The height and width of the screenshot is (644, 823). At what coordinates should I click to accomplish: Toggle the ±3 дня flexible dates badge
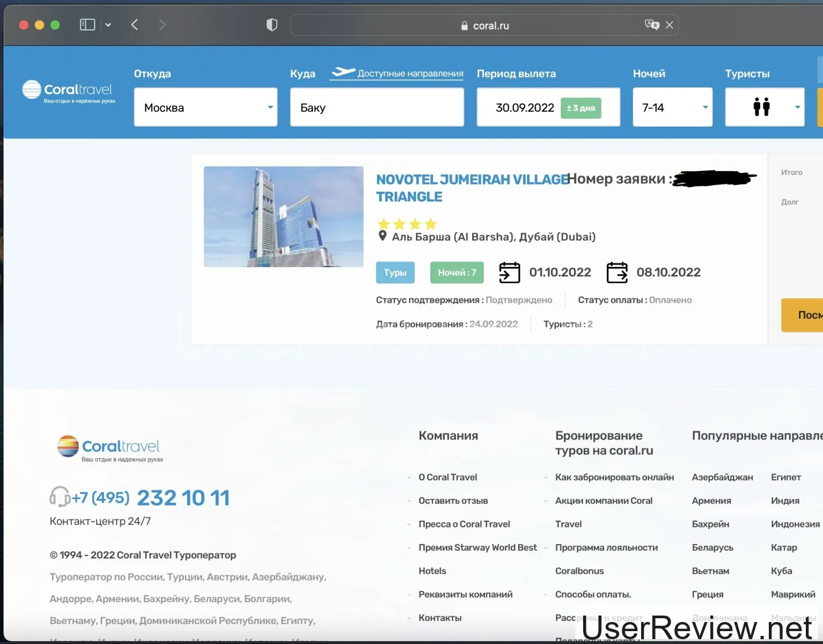pyautogui.click(x=580, y=108)
